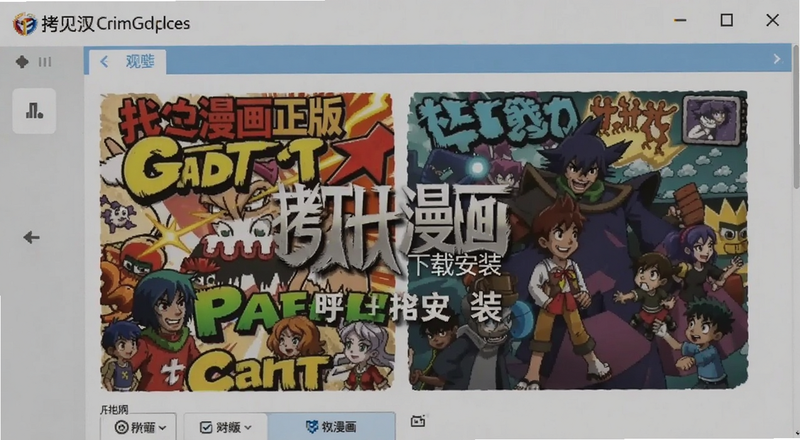800x440 pixels.
Task: Close the window
Action: click(x=772, y=20)
